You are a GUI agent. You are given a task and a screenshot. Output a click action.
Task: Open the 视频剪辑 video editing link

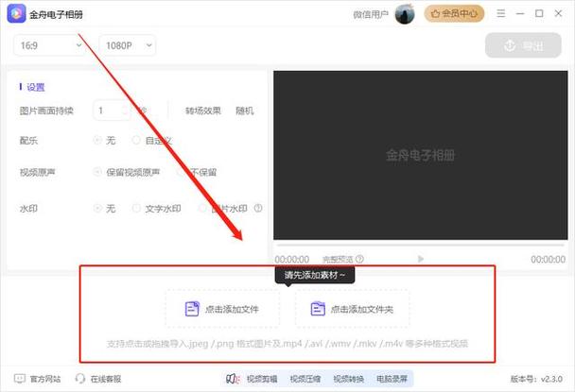point(262,379)
